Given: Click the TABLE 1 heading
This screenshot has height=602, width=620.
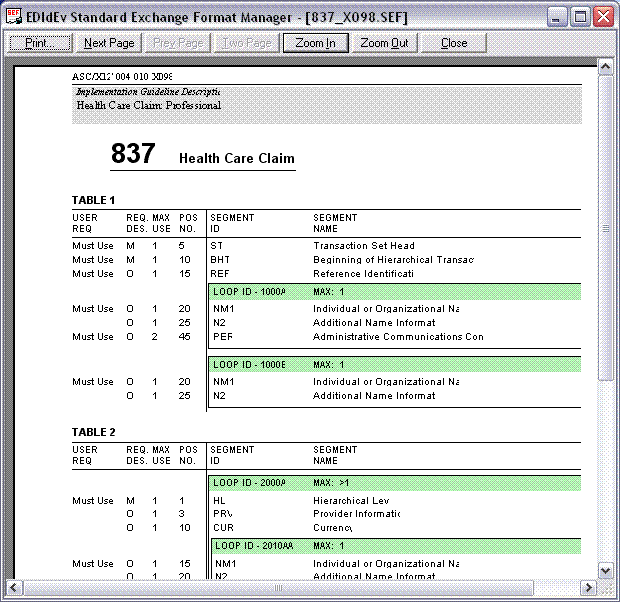Looking at the screenshot, I should pos(93,200).
